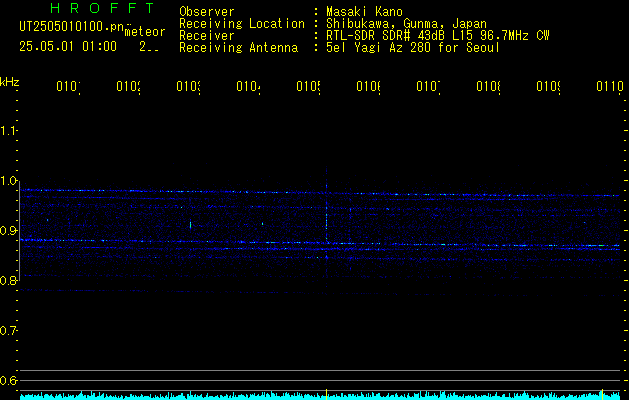Click the HROFFT title text
The image size is (629, 400).
(x=103, y=8)
